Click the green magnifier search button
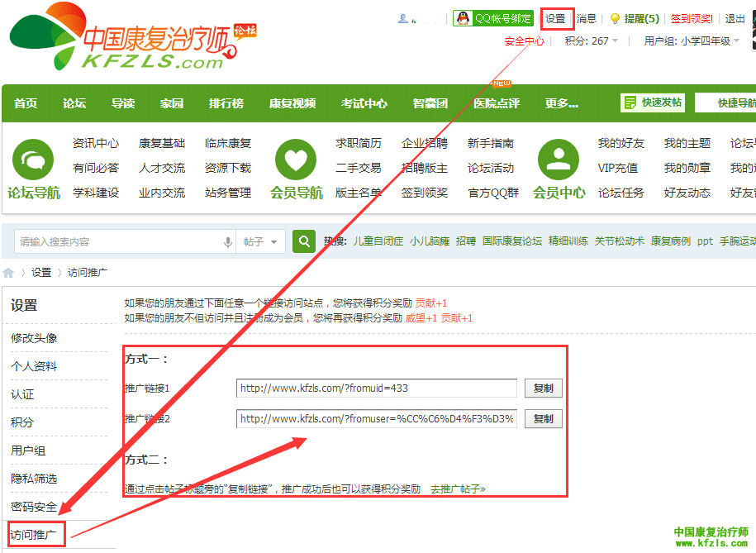Image resolution: width=756 pixels, height=553 pixels. point(305,241)
